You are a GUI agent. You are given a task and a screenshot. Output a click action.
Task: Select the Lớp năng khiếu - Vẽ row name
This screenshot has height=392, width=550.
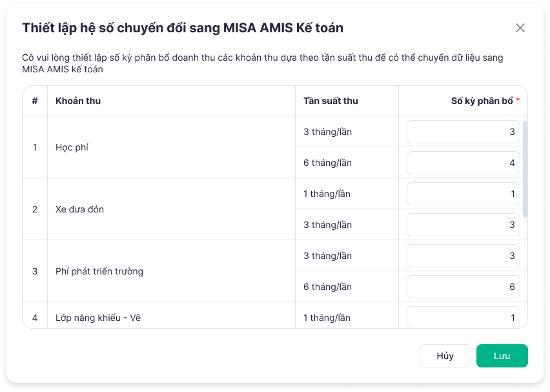[x=97, y=318]
